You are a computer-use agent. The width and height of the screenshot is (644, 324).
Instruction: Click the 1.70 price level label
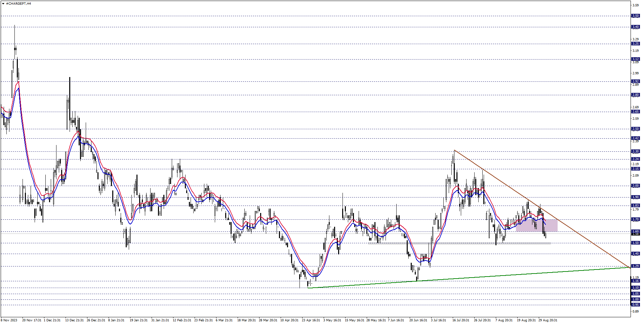tap(635, 220)
